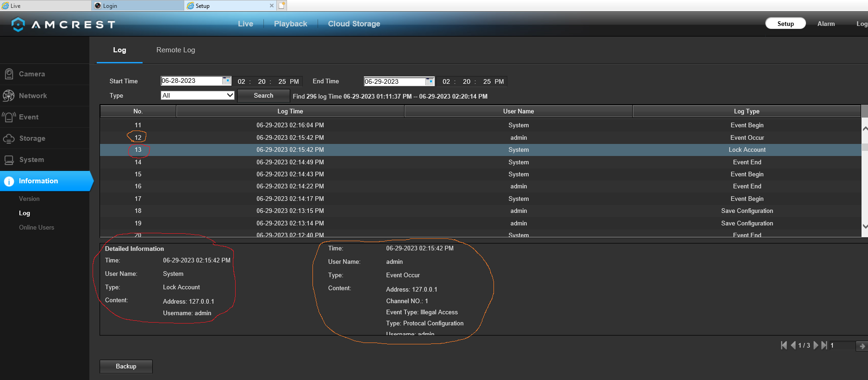This screenshot has width=868, height=380.
Task: Open a new browser tab
Action: coord(282,6)
